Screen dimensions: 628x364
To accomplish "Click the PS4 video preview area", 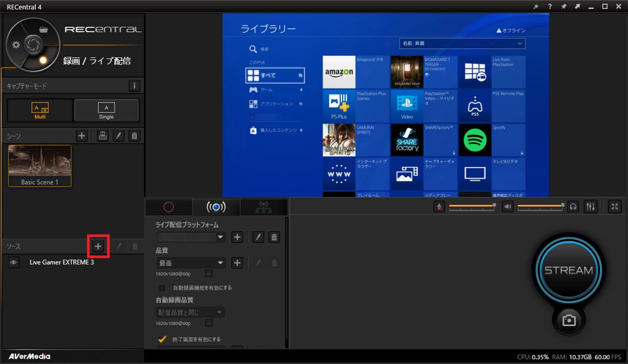I will point(386,105).
